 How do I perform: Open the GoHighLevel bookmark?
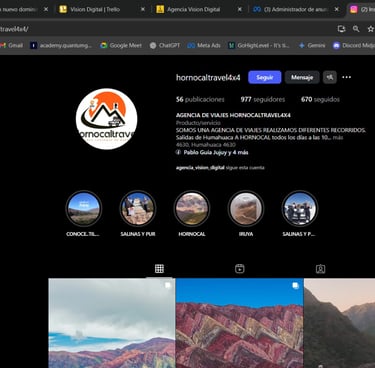[259, 45]
